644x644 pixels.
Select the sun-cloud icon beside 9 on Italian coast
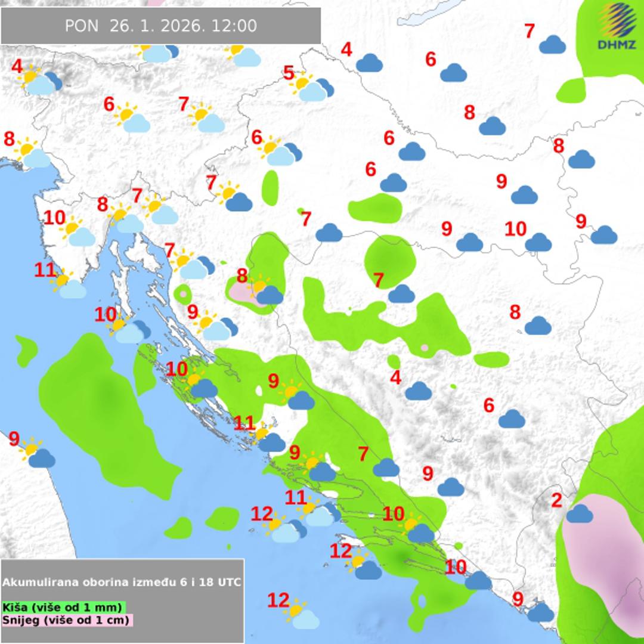37,454
